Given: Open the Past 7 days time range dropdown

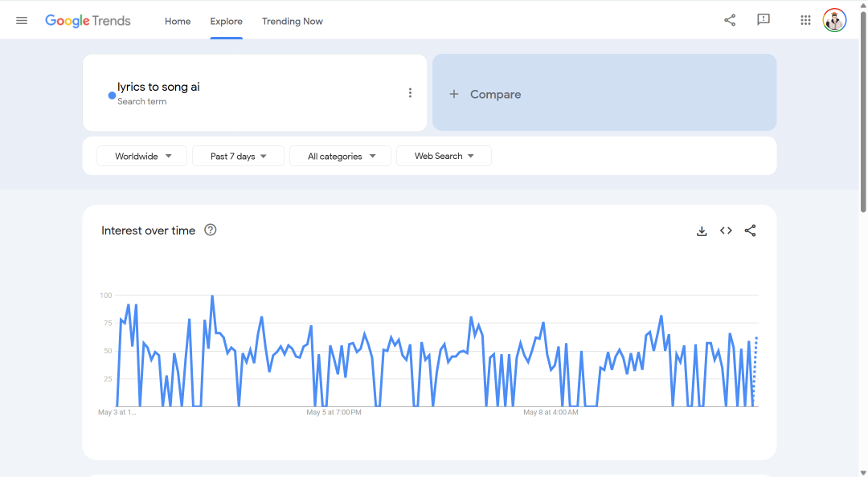Looking at the screenshot, I should click(x=238, y=156).
